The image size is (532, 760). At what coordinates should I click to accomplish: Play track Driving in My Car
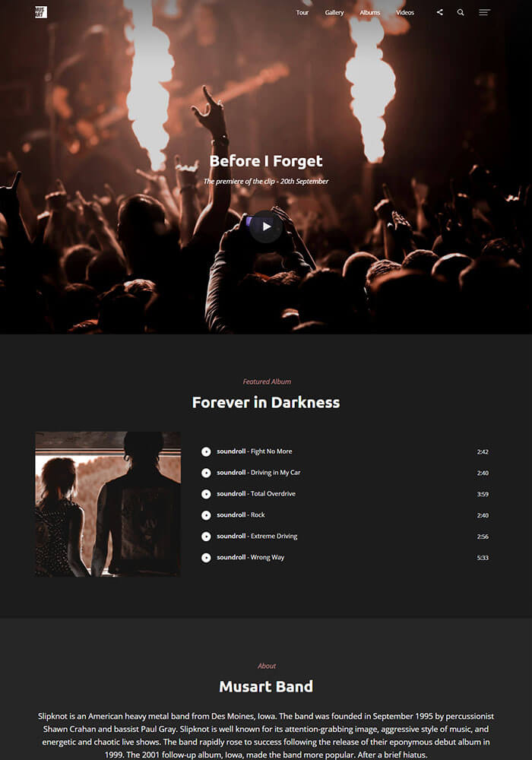click(206, 473)
